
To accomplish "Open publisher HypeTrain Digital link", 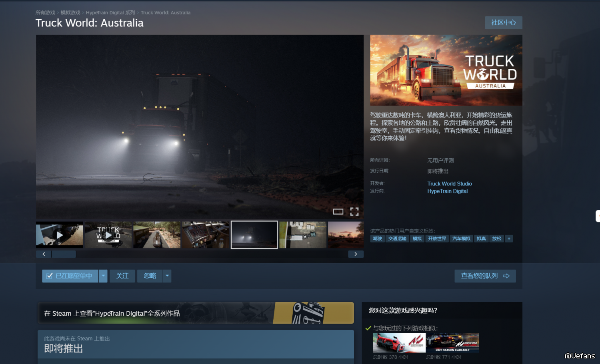I will (x=447, y=191).
